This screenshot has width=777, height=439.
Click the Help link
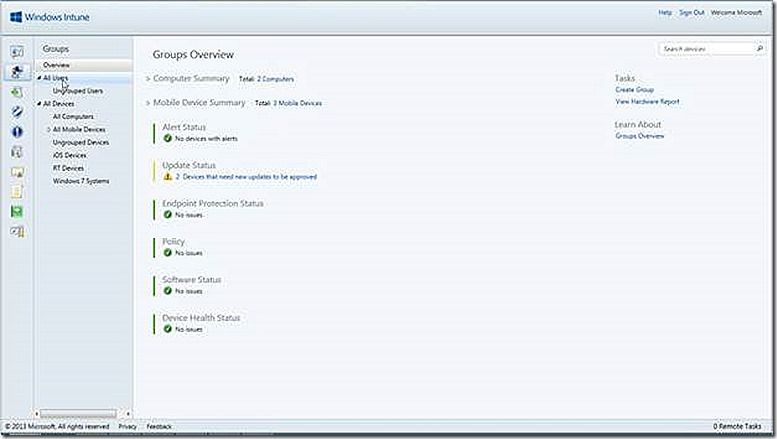coord(665,12)
